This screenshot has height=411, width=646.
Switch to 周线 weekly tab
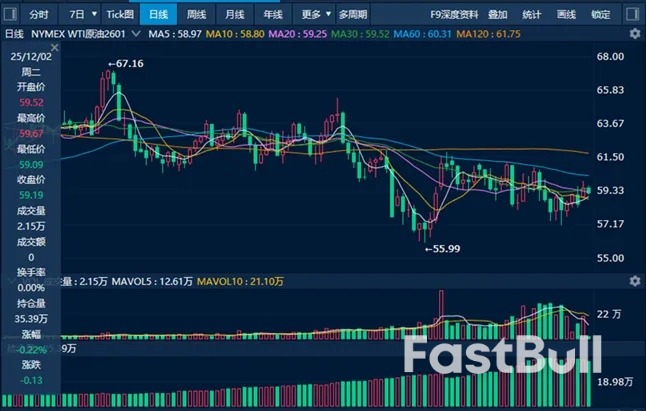(197, 14)
